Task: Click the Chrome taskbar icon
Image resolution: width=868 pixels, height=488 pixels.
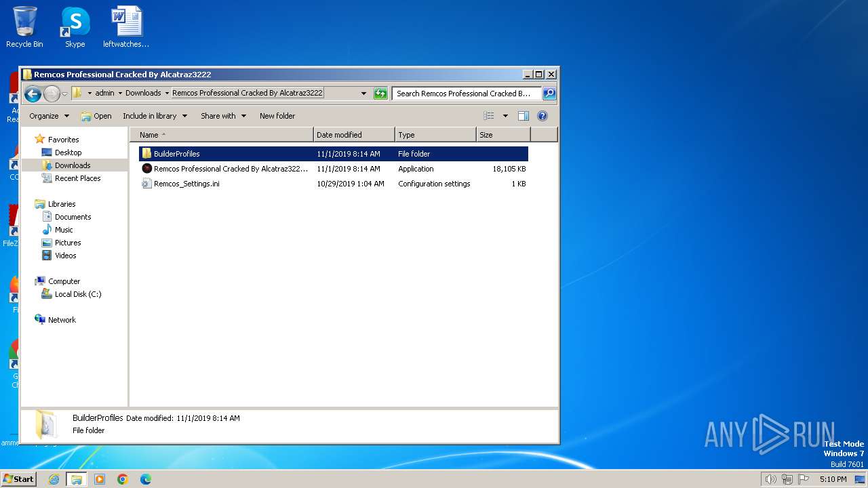Action: coord(123,479)
